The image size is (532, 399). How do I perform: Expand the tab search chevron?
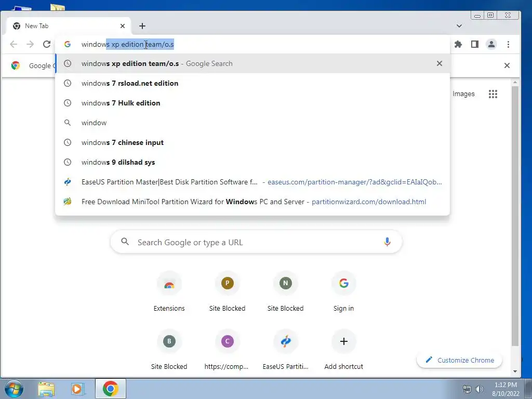pos(459,26)
